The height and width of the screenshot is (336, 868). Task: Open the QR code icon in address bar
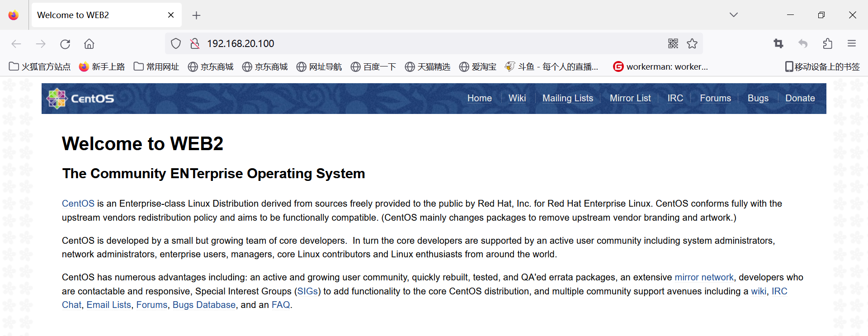(x=673, y=43)
